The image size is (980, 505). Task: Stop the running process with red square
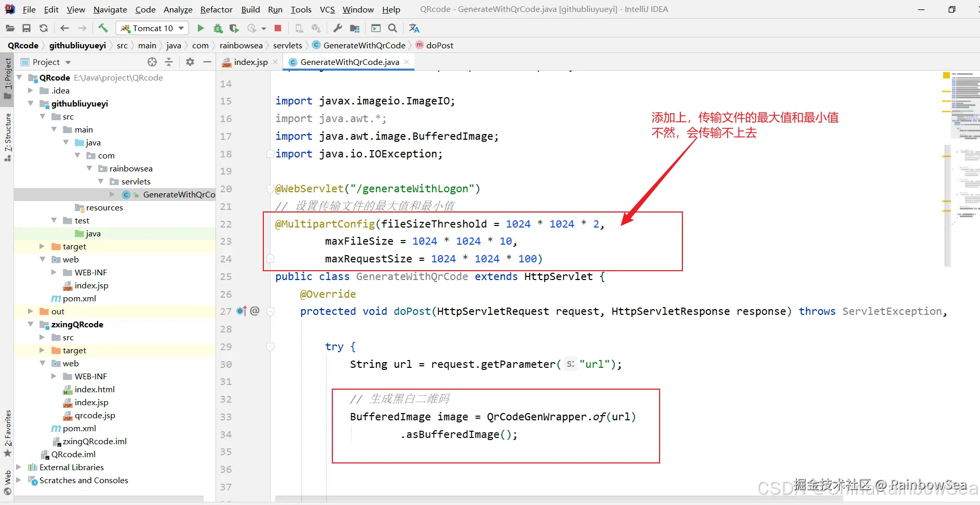point(278,28)
